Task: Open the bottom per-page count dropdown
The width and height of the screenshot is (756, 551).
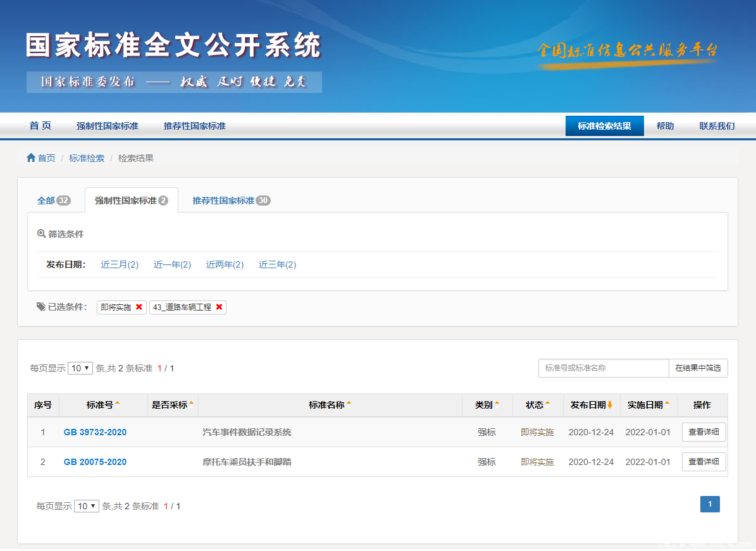Action: tap(87, 506)
